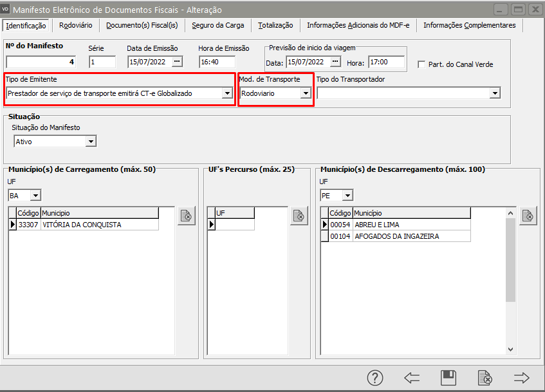
Task: Enable the Part. do Canal Verde checkbox
Action: [422, 64]
